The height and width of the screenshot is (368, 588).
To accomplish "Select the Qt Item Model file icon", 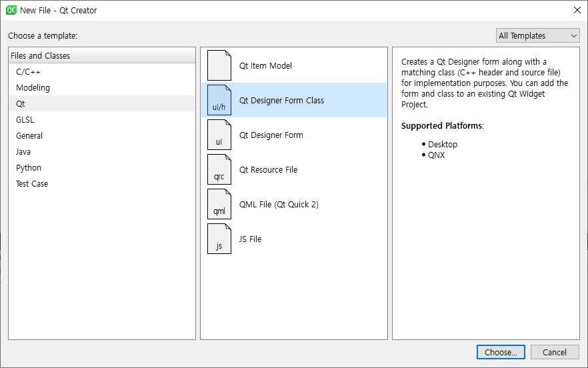I will pyautogui.click(x=219, y=65).
